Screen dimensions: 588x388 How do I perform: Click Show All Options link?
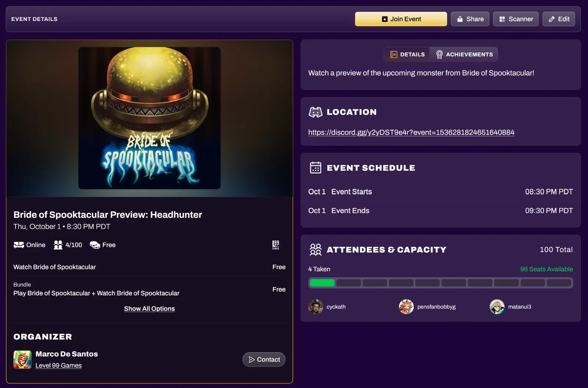(x=149, y=309)
